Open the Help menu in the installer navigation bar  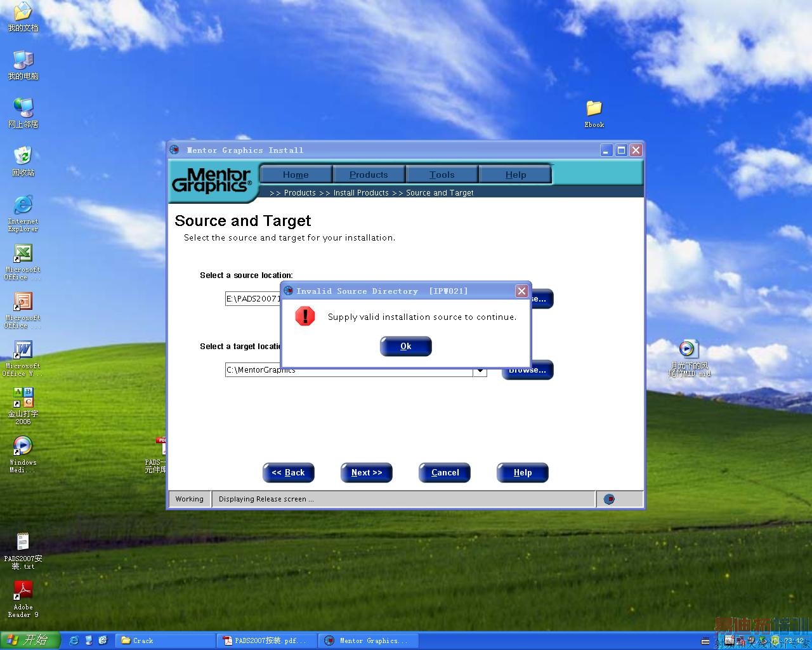pos(516,175)
